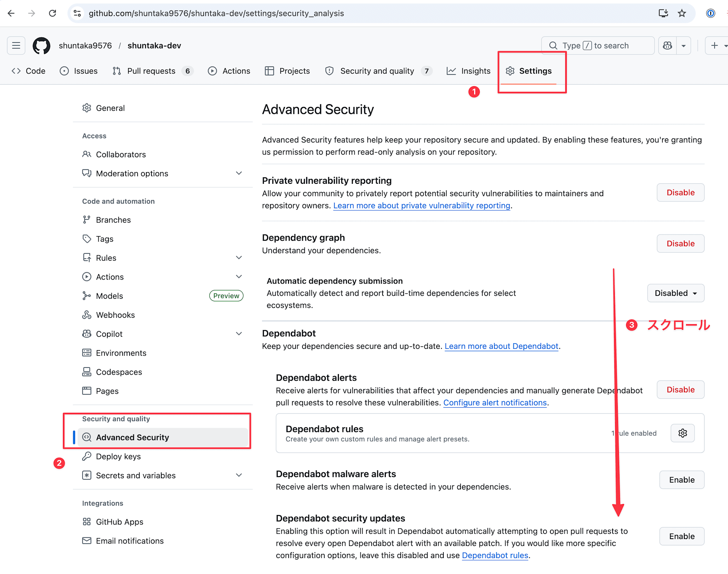The width and height of the screenshot is (728, 574).
Task: Open the 1Password extension icon
Action: 711,13
